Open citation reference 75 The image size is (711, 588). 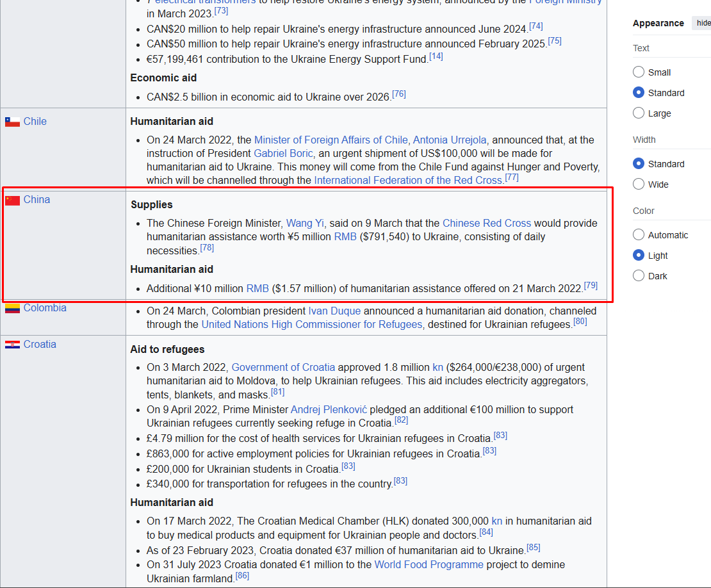point(555,41)
